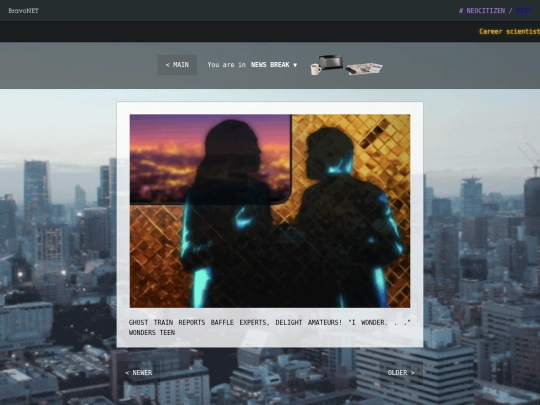Screen dimensions: 540x405
Task: Go to the NEWER news article
Action: point(139,373)
